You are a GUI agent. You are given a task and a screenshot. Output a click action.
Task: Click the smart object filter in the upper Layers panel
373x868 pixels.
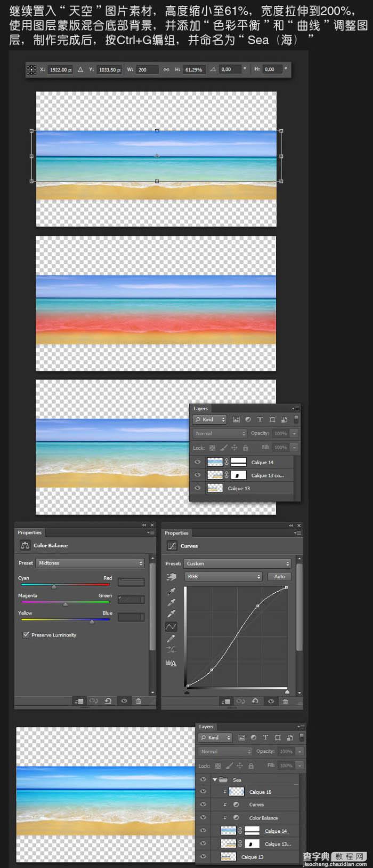point(285,419)
